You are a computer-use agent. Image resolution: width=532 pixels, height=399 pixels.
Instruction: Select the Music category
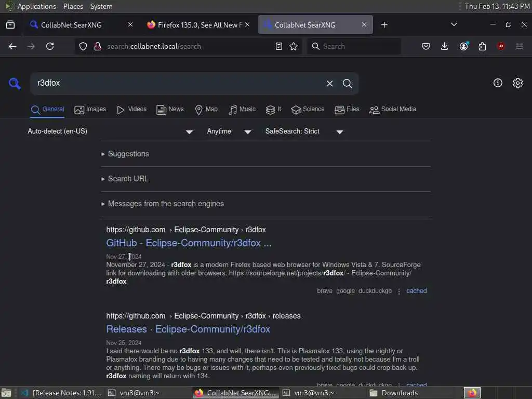click(x=242, y=109)
